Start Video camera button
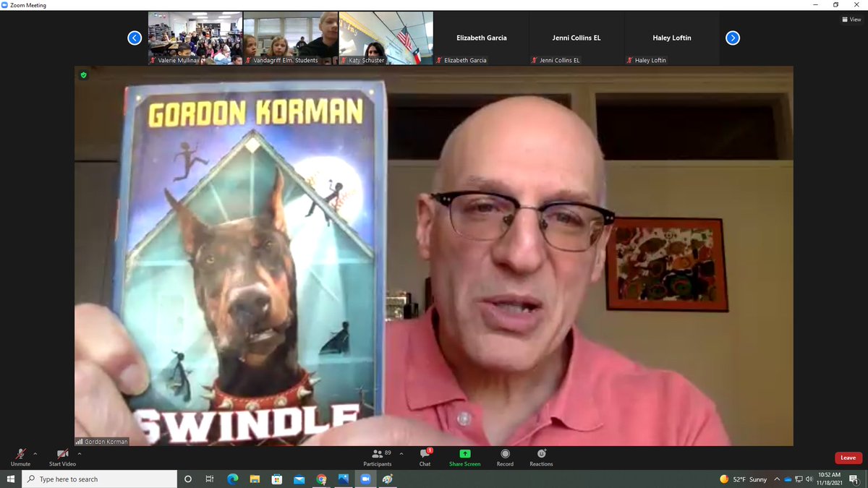The height and width of the screenshot is (488, 868). (62, 458)
